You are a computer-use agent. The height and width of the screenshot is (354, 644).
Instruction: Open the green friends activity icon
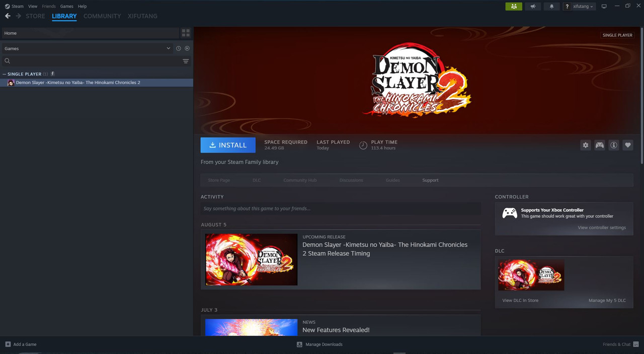(514, 6)
